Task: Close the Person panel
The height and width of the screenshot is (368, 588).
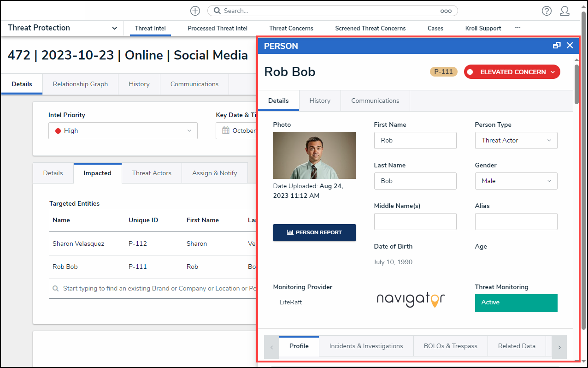Action: point(570,45)
